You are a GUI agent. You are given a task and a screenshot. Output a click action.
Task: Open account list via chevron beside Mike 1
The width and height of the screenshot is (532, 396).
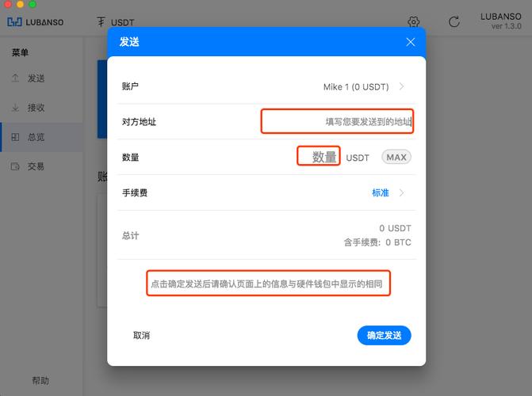point(402,86)
